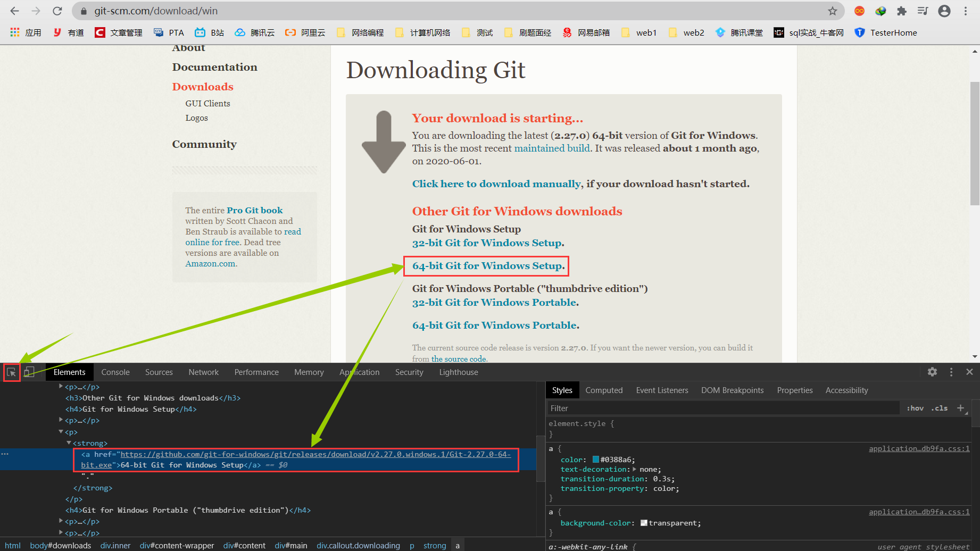Open the 网络编程 bookmark folder
980x551 pixels.
coord(360,32)
